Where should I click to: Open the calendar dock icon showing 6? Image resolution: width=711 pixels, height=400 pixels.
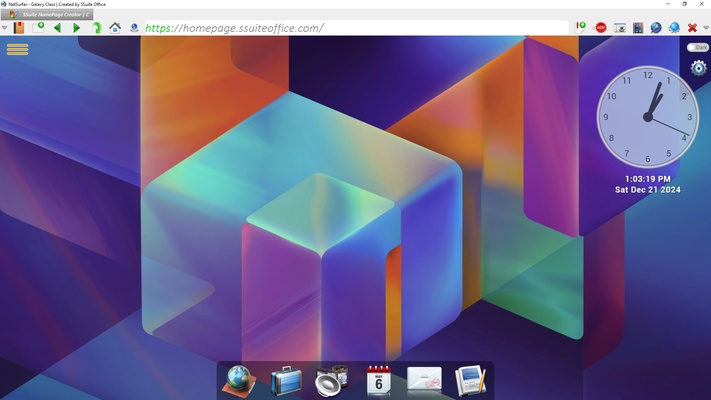(379, 380)
